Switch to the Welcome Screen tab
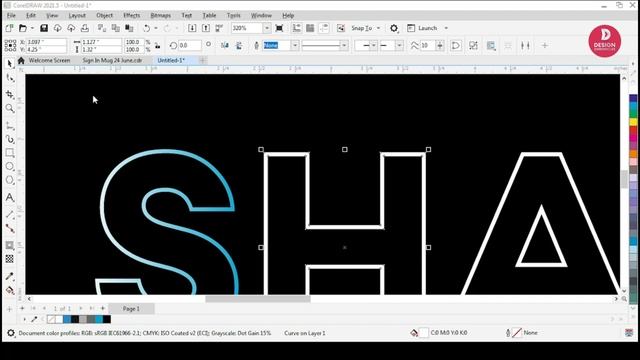Screen dimensions: 640x360 coord(49,60)
